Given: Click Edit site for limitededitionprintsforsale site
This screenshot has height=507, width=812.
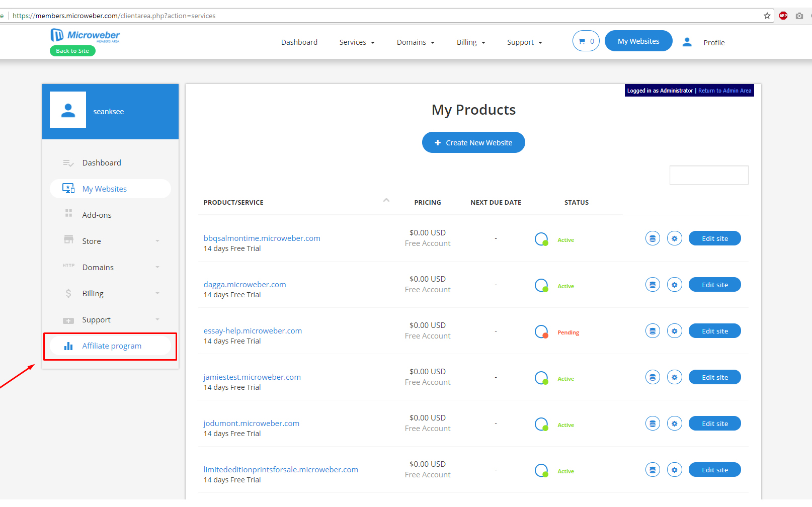Looking at the screenshot, I should tap(714, 470).
